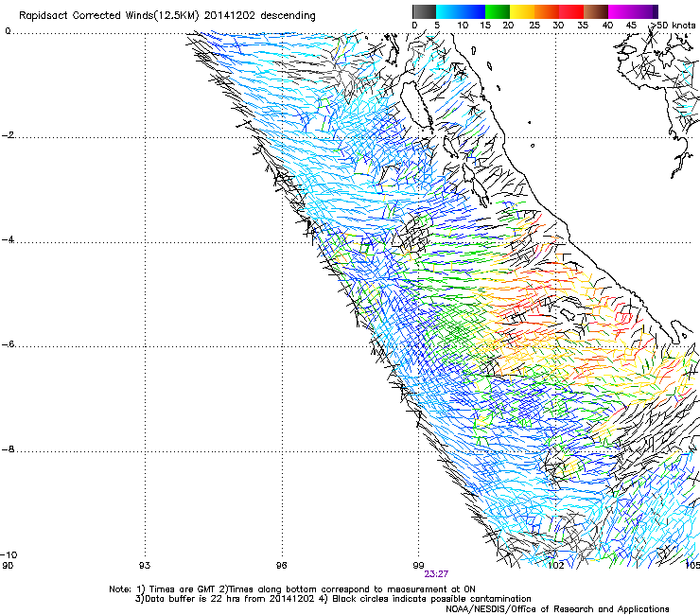This screenshot has height=615, width=700.
Task: Click the 'NOAA/NESDIS/Office of Research and Applications' credit
Action: [557, 609]
